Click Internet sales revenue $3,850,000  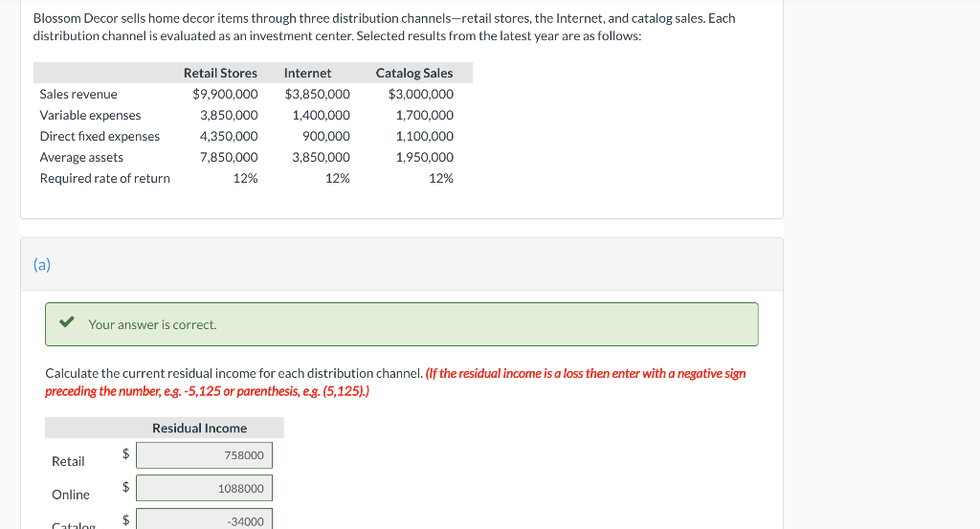[317, 95]
